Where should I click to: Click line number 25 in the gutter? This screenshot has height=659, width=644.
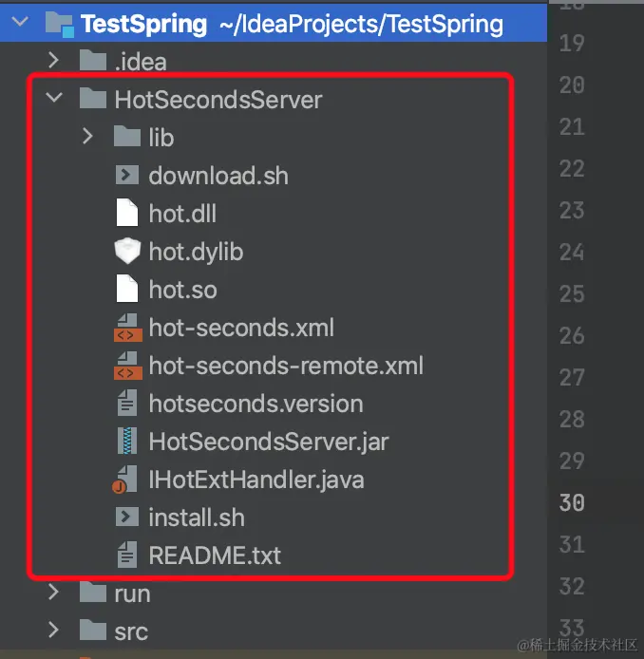[572, 293]
